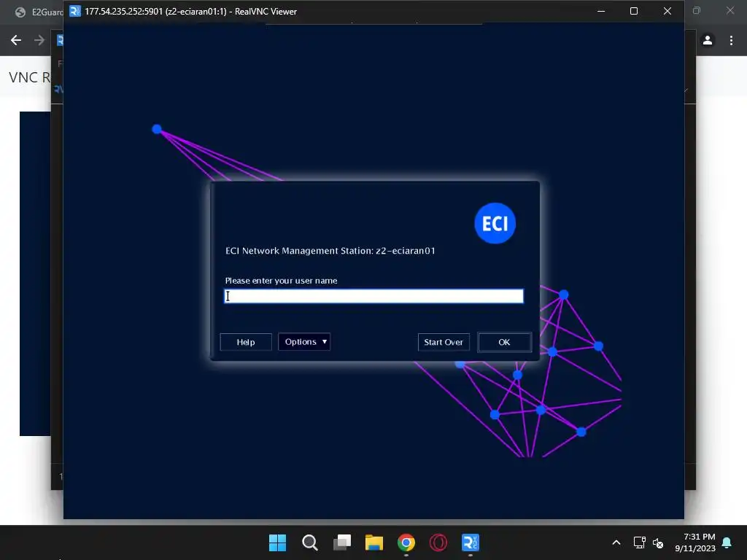Open File Explorer from taskbar

[x=374, y=542]
